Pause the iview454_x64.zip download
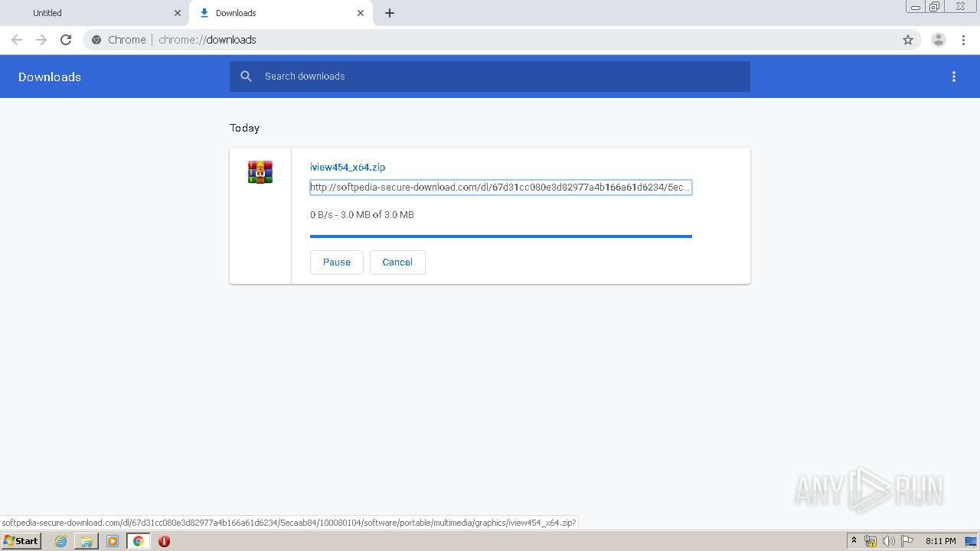 337,262
